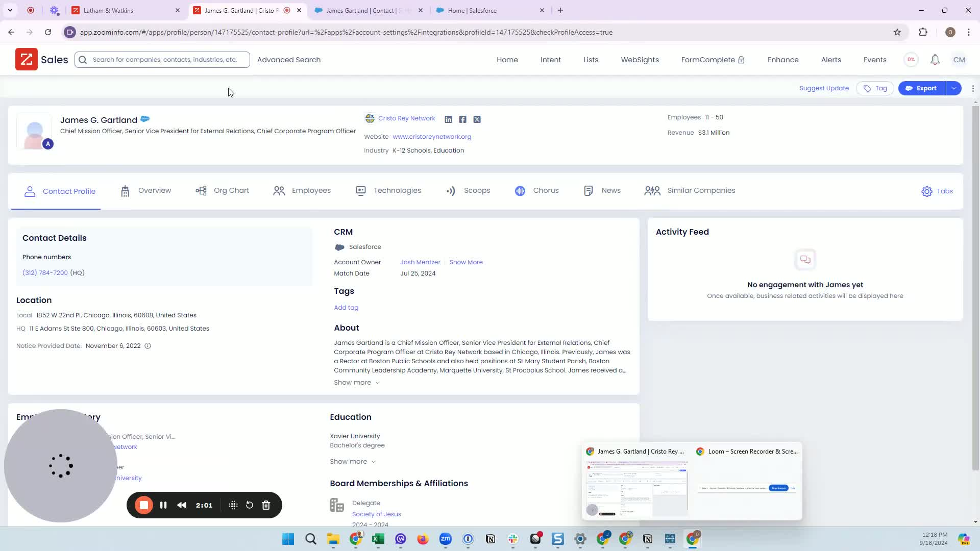Delete the Loom recording via trash icon
Viewport: 980px width, 551px height.
pyautogui.click(x=266, y=505)
